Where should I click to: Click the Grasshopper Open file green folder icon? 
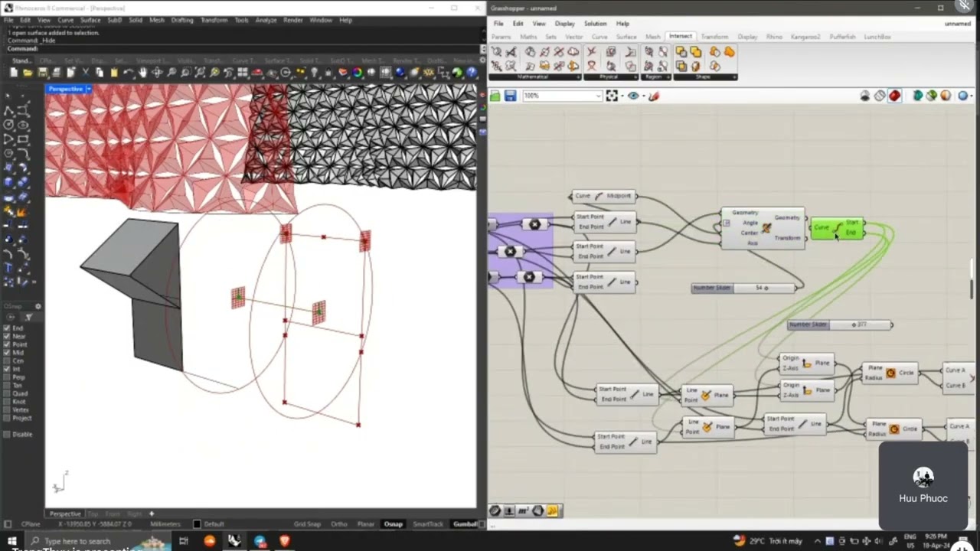point(495,96)
